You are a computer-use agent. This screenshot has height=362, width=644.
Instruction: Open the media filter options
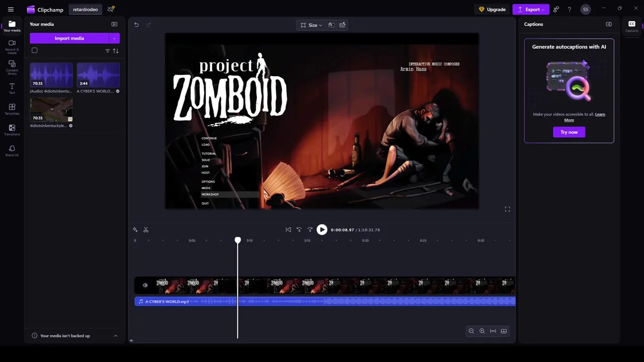[x=107, y=51]
